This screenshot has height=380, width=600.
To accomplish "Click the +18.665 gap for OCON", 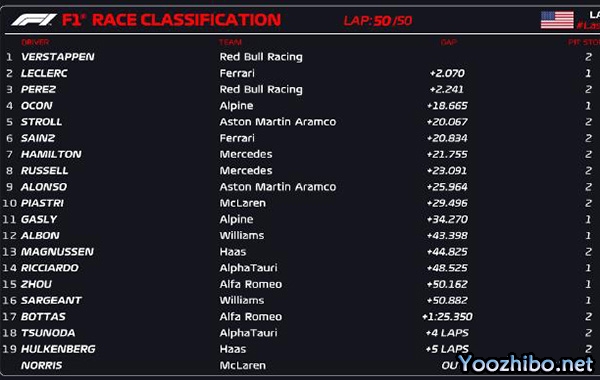I will click(447, 106).
